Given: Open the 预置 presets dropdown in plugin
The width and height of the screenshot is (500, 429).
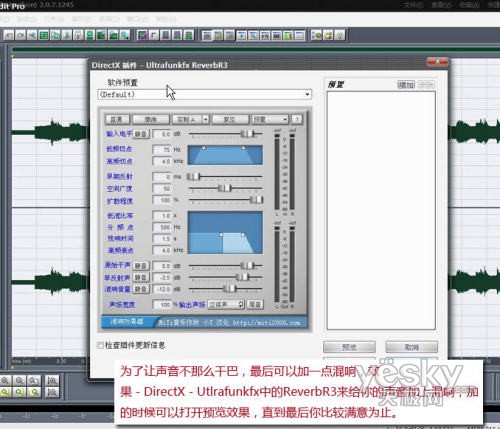Looking at the screenshot, I should (270, 119).
